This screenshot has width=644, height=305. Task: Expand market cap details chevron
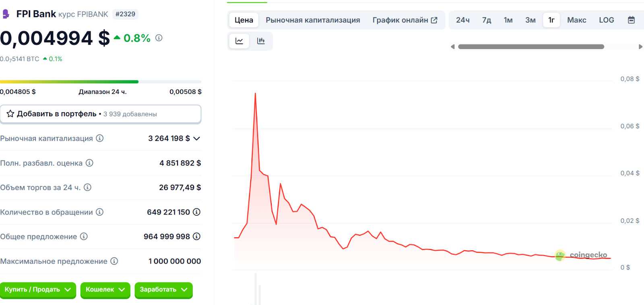point(197,138)
